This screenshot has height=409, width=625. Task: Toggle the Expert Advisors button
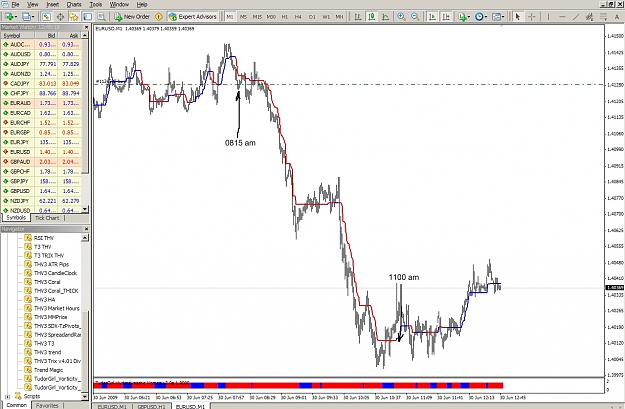pyautogui.click(x=193, y=17)
